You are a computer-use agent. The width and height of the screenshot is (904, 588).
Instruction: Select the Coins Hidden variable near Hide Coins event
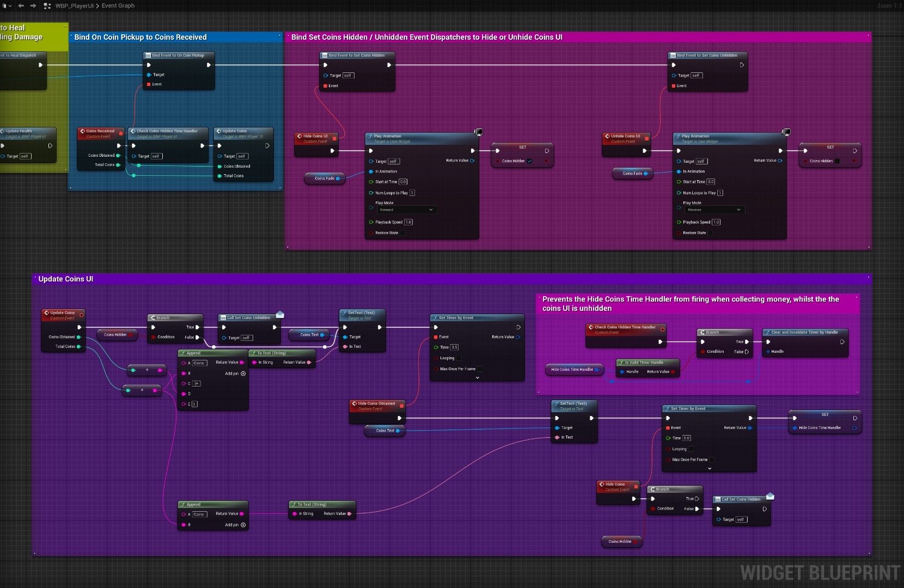(621, 541)
